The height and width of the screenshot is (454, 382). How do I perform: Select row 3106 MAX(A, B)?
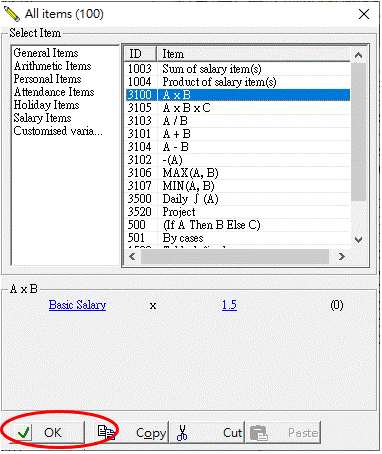(x=238, y=173)
